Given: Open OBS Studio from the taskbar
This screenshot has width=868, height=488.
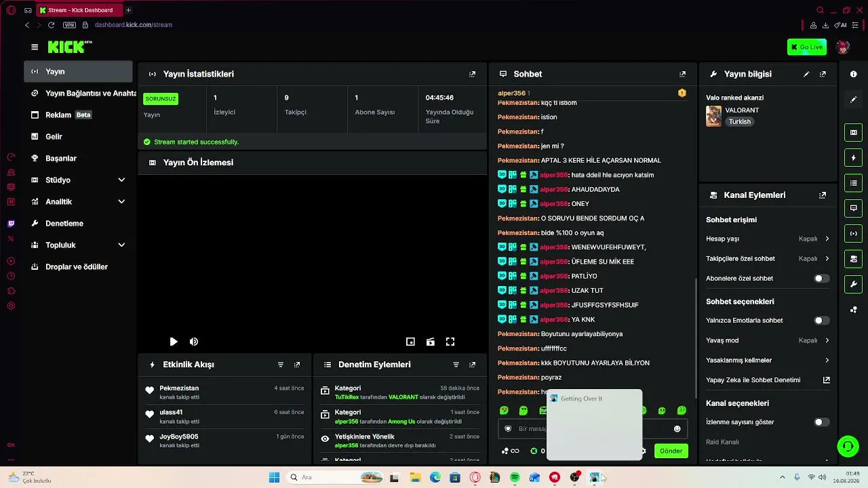Looking at the screenshot, I should [574, 478].
